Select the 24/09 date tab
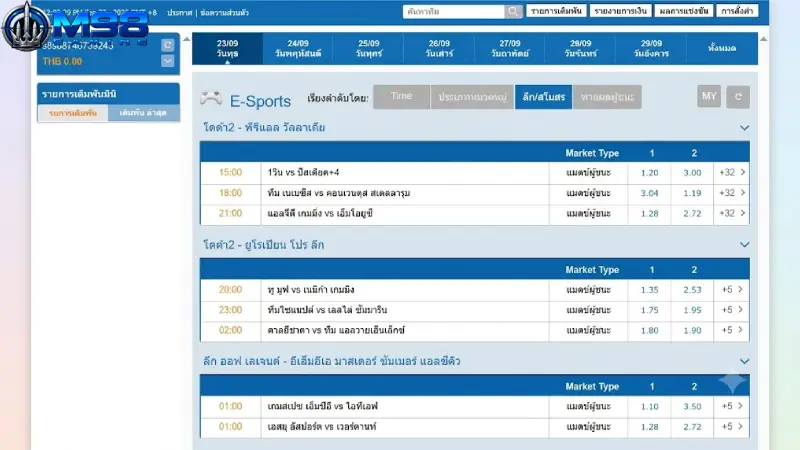The height and width of the screenshot is (450, 800). 298,48
